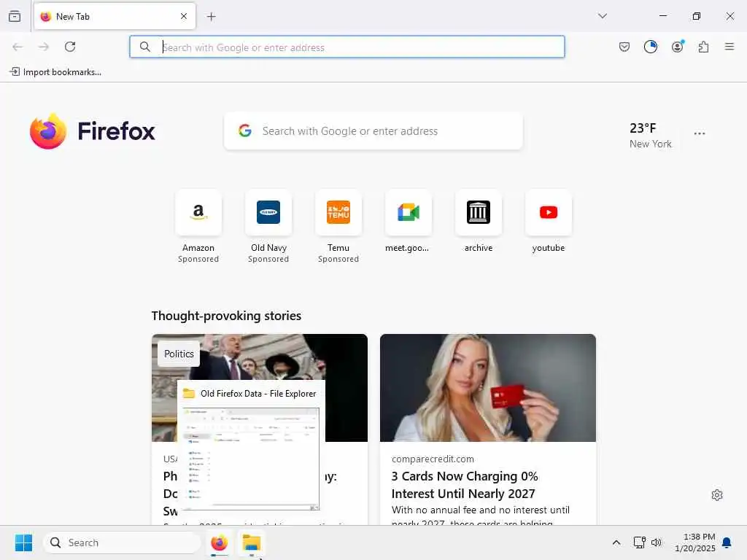Open the Extensions puzzle icon
This screenshot has height=560, width=747.
coord(703,47)
